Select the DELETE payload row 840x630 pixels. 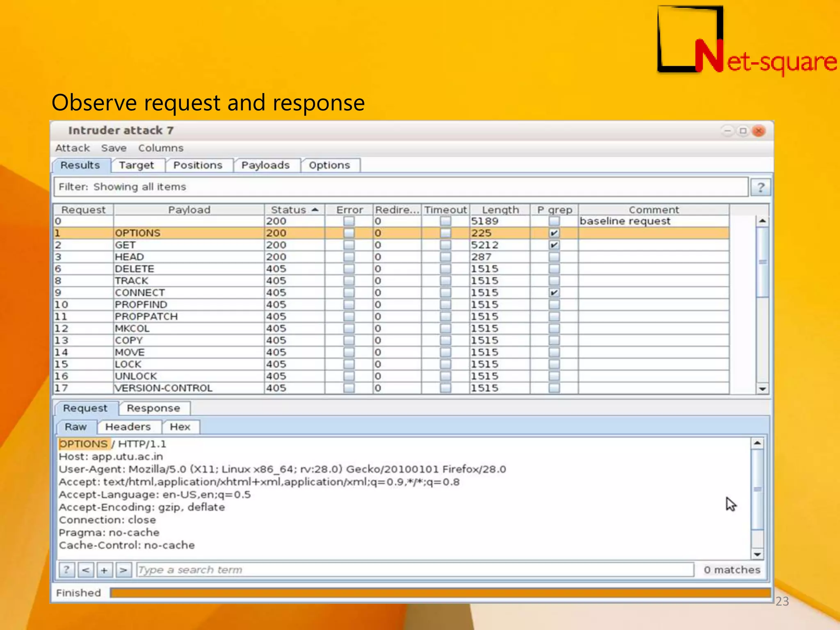point(391,269)
